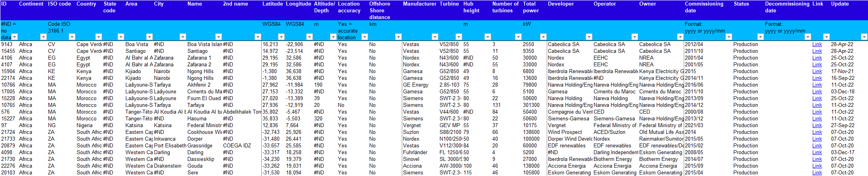Select the Manufacturer column header cell
Screen dimensions: 868x176
pos(420,10)
